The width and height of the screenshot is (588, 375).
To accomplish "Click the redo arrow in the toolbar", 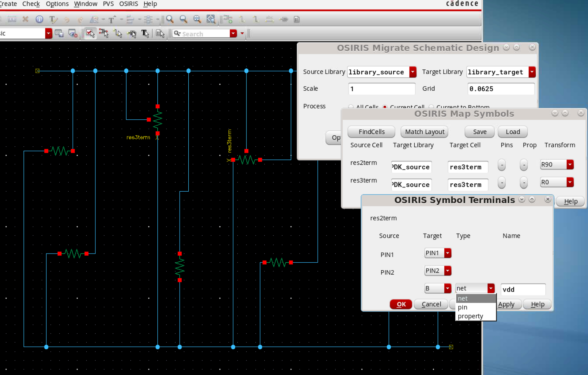I will [80, 20].
